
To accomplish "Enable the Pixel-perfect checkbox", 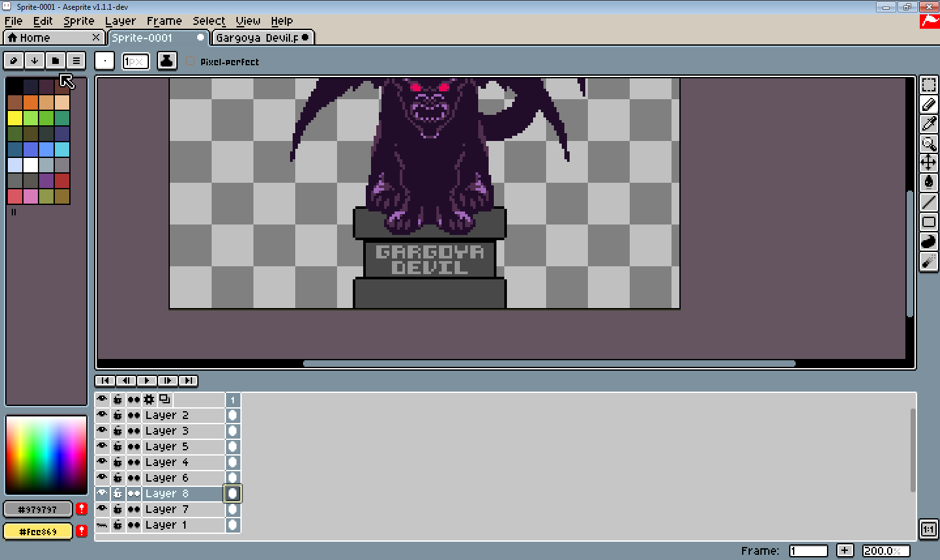I will point(190,61).
